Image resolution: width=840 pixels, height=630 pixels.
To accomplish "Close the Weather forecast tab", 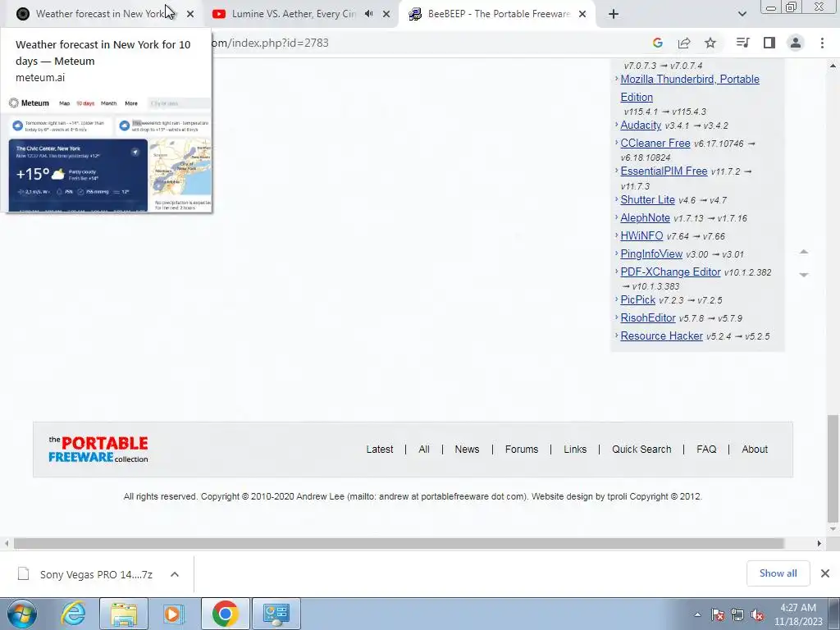I will (190, 14).
